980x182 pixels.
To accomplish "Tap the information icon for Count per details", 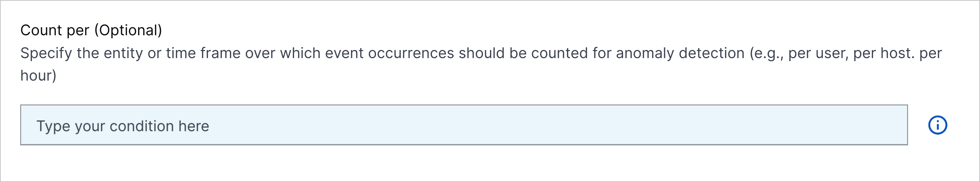I will pyautogui.click(x=937, y=125).
